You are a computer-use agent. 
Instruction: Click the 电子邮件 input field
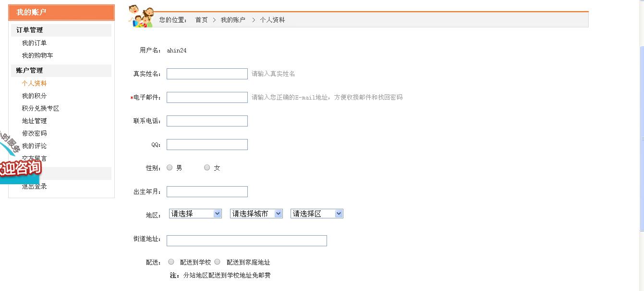pyautogui.click(x=207, y=97)
